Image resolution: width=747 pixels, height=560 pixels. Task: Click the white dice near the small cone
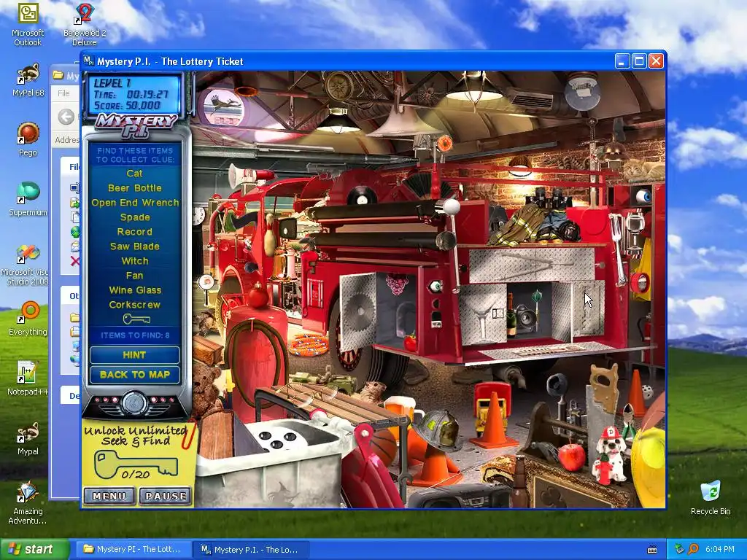648,392
